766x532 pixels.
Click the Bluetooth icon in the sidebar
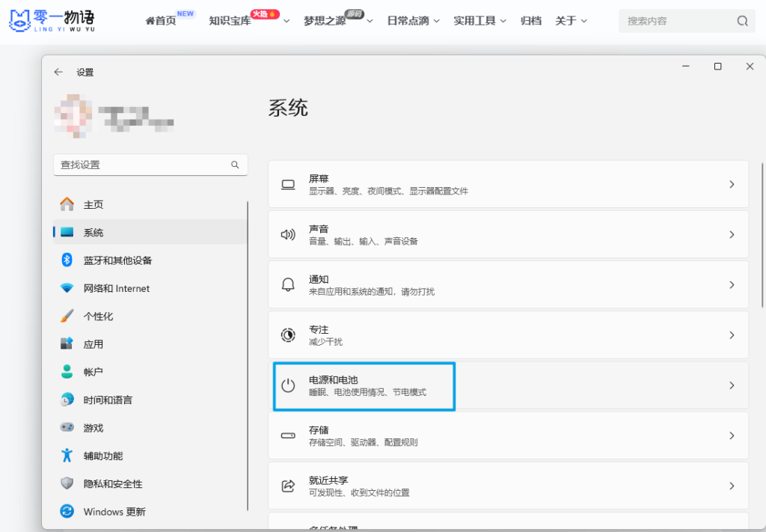click(x=67, y=260)
